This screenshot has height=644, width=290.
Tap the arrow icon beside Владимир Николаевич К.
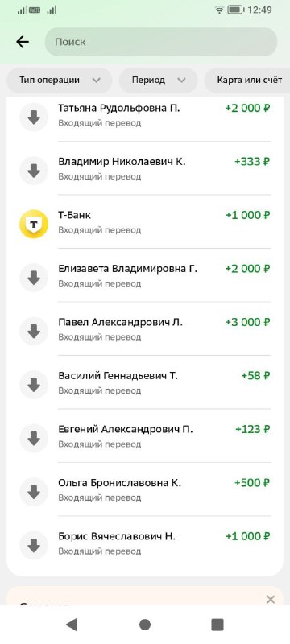34,171
